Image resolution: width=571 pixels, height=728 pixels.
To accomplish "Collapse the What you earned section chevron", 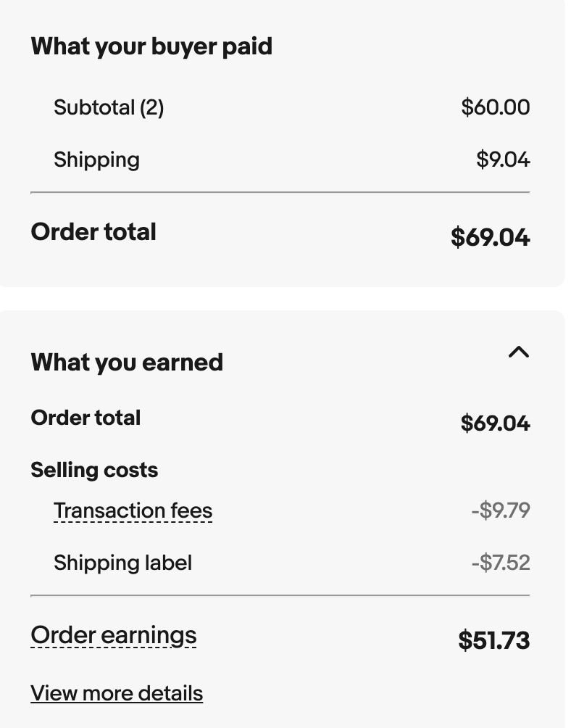I will pos(518,352).
